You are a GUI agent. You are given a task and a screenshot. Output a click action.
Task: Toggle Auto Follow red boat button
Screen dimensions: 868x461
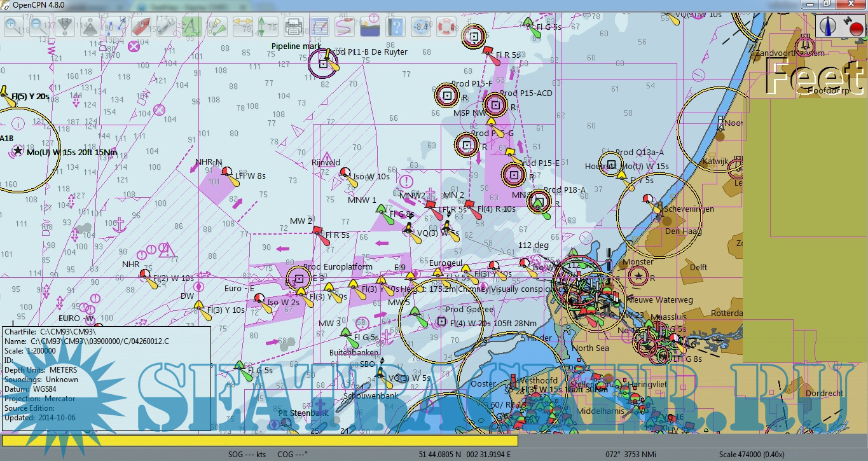tap(141, 27)
